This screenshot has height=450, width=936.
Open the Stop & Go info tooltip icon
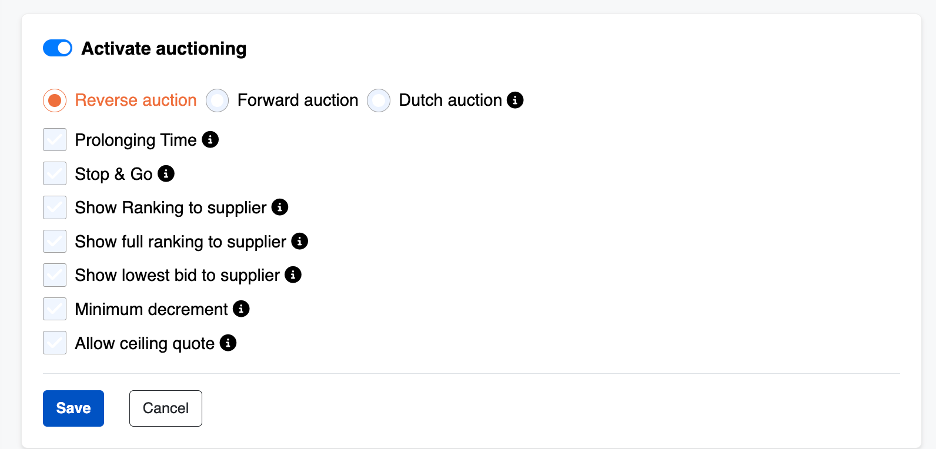166,174
